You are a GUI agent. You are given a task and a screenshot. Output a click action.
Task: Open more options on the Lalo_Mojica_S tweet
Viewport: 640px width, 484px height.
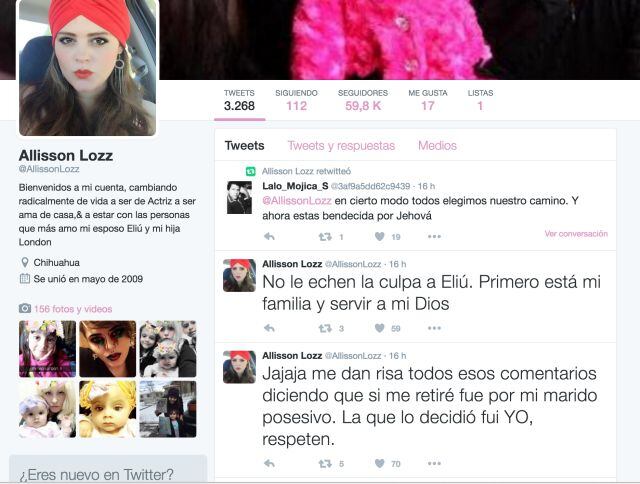[434, 236]
